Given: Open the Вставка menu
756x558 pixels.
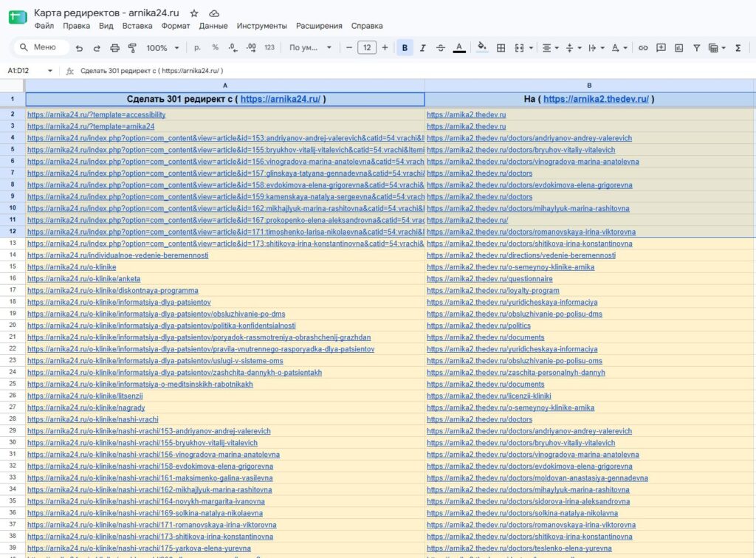Looking at the screenshot, I should pyautogui.click(x=137, y=26).
